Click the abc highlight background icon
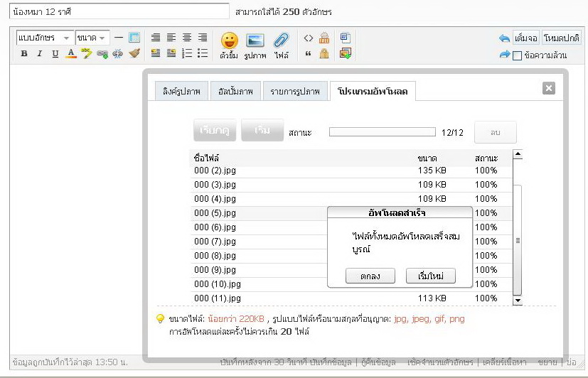588x378 pixels. click(x=86, y=53)
